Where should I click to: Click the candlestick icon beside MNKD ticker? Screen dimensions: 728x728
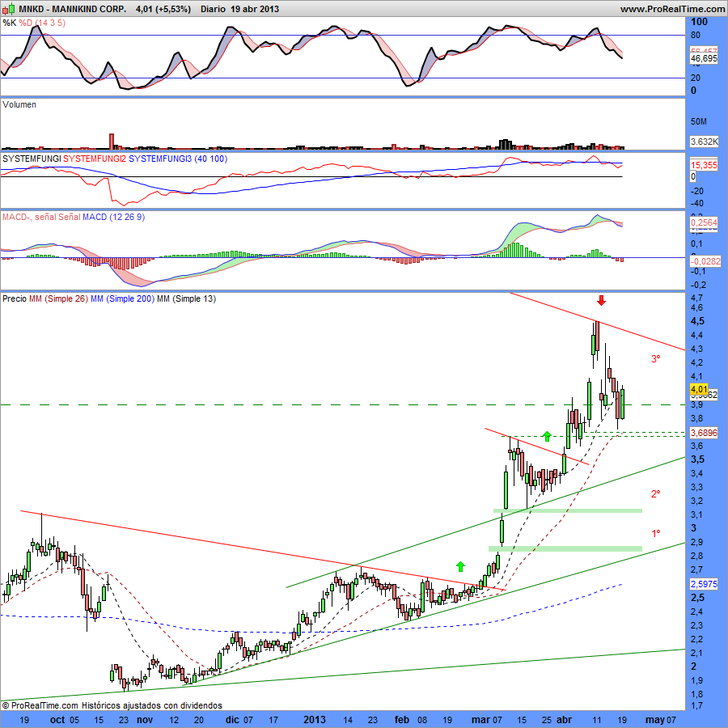pyautogui.click(x=9, y=8)
